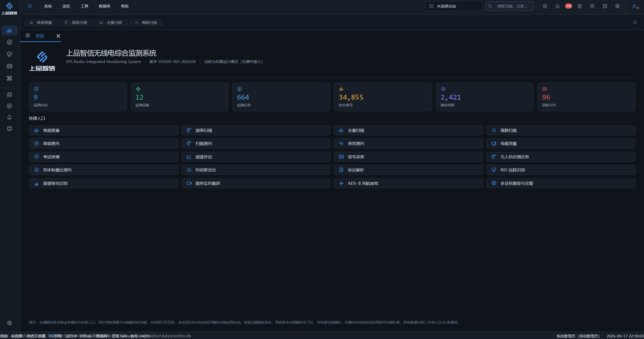Select compass direction-finding module in sidebar
This screenshot has height=339, width=644.
(x=9, y=42)
